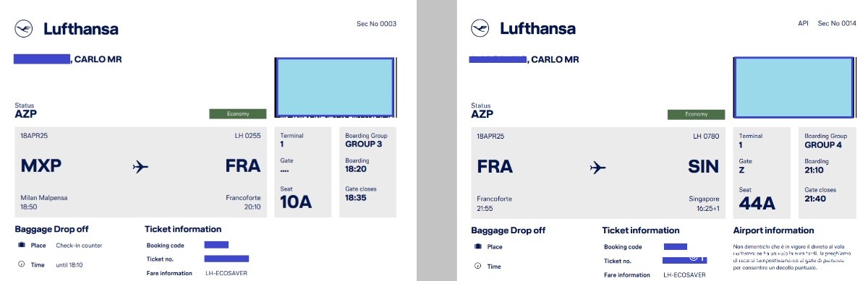The height and width of the screenshot is (281, 868).
Task: Select the light blue barcode box on left pass
Action: (x=334, y=87)
